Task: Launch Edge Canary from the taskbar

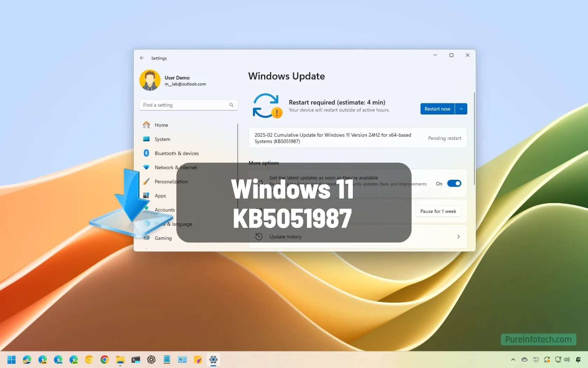Action: tap(43, 360)
